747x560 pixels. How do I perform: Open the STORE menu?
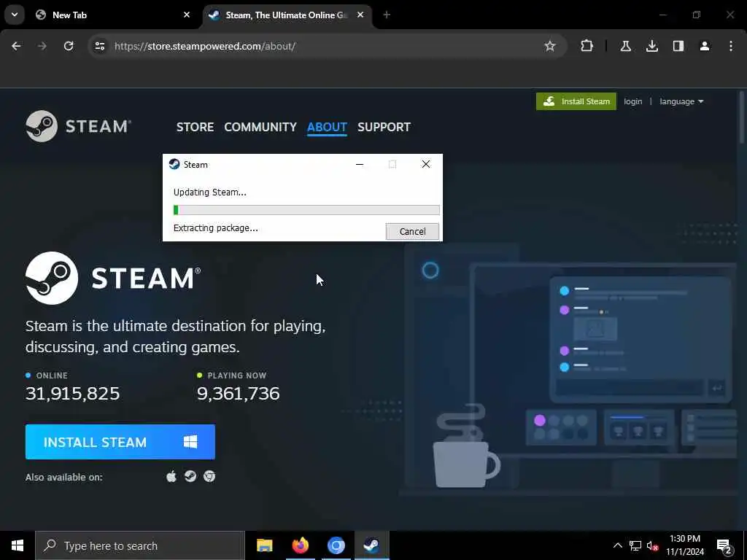click(x=195, y=127)
